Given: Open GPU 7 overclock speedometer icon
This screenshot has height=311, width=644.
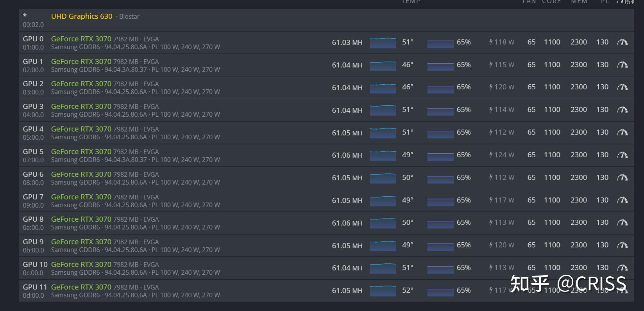Looking at the screenshot, I should pos(622,200).
